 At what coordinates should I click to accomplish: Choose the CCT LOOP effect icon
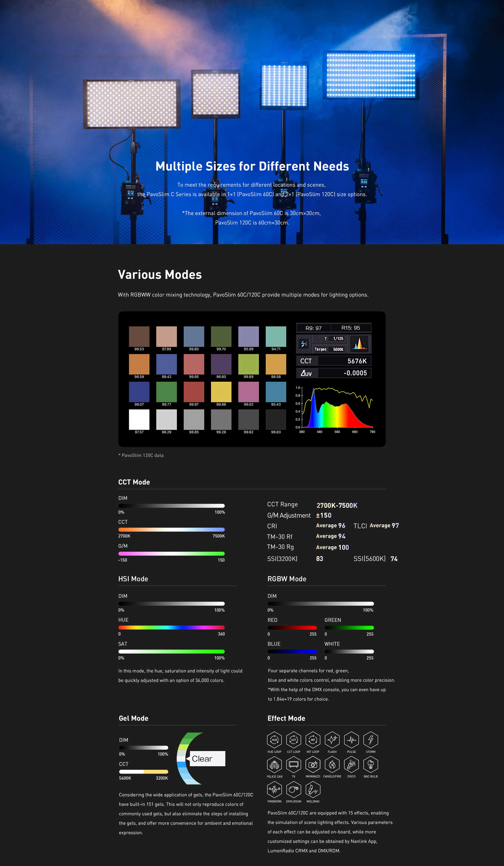tap(294, 740)
